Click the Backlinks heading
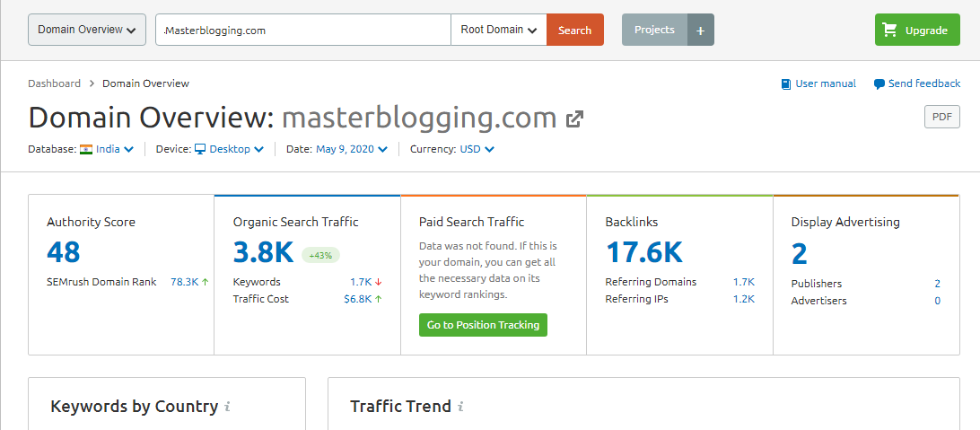Image resolution: width=980 pixels, height=430 pixels. pos(632,222)
